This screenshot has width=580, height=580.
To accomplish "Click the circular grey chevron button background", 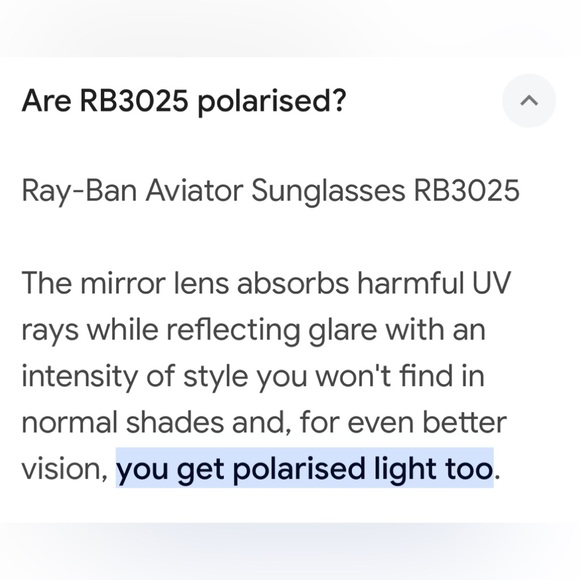I will 529,100.
